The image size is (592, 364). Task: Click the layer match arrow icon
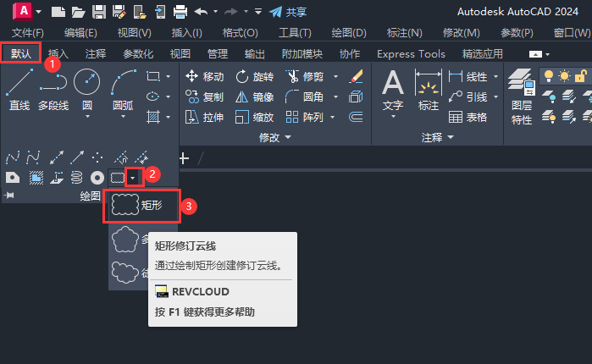pyautogui.click(x=568, y=117)
